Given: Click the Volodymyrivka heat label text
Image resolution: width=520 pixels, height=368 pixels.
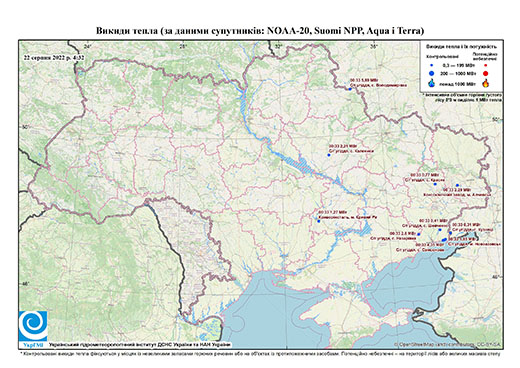Looking at the screenshot, I should click(x=378, y=83).
